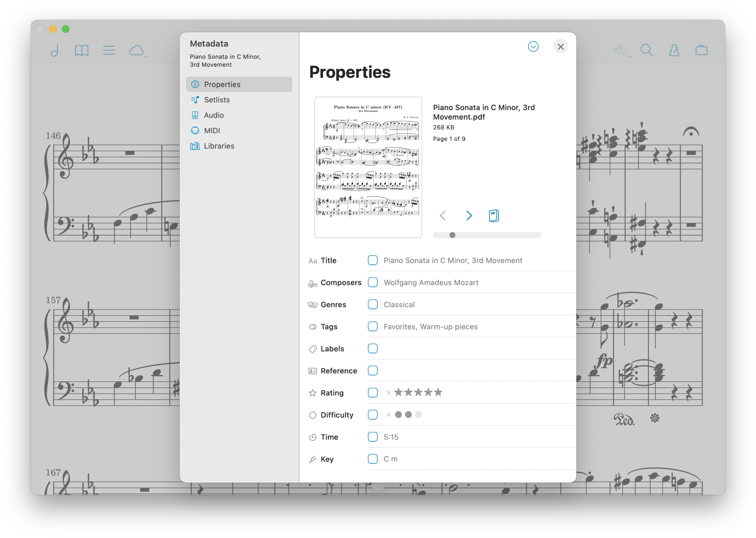Check the Difficulty checkbox

coord(373,415)
